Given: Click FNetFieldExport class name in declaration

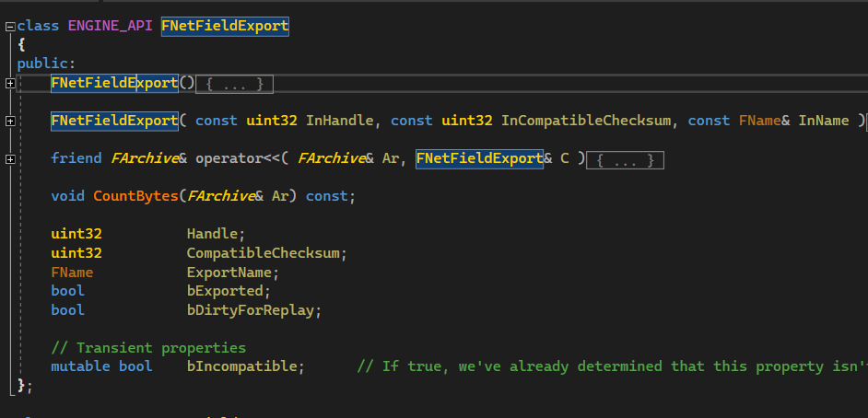Looking at the screenshot, I should point(225,27).
